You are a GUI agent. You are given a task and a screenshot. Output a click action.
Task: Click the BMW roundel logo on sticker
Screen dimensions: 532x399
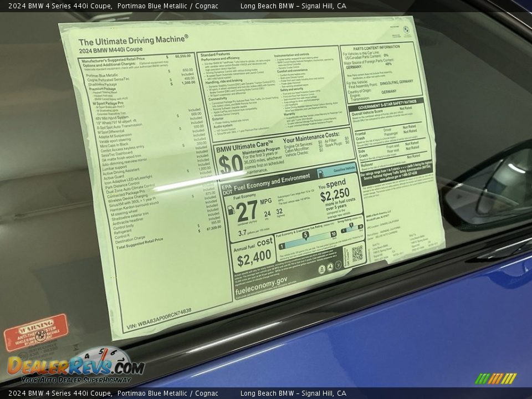tap(407, 30)
